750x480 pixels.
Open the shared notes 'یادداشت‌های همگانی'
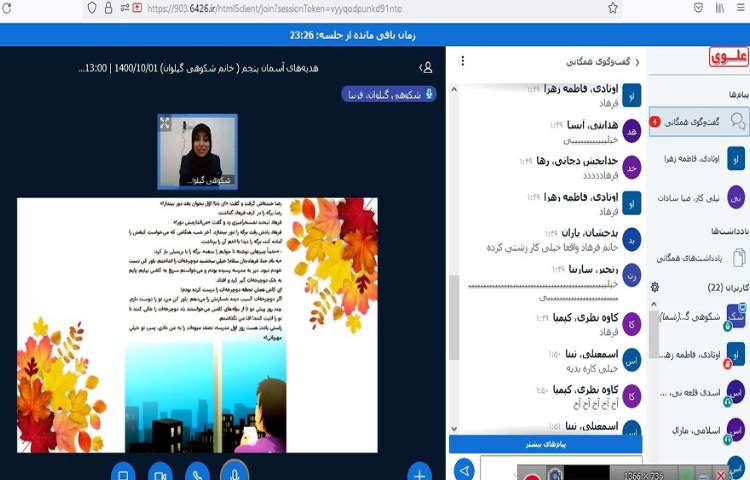(x=697, y=257)
